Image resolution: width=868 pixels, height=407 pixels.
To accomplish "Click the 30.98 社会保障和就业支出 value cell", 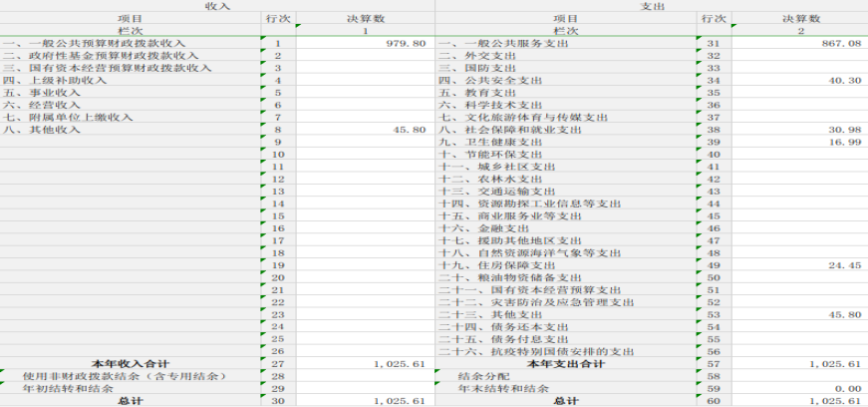I will pyautogui.click(x=800, y=130).
